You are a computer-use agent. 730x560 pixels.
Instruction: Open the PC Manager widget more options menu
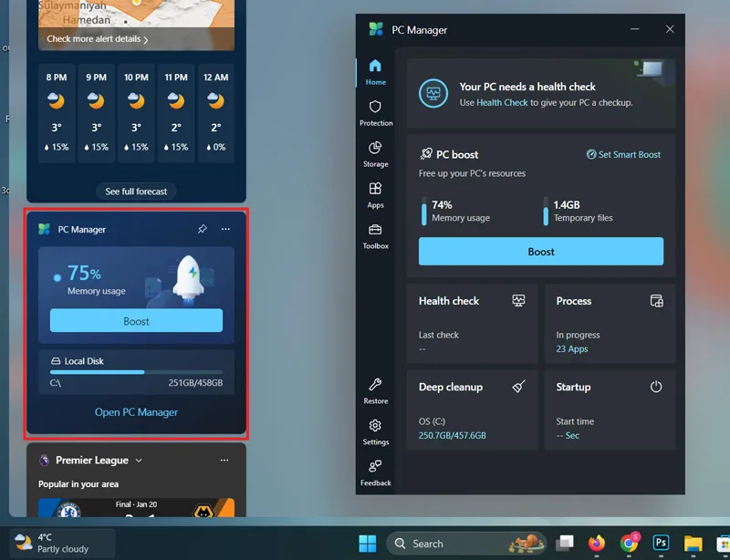click(225, 229)
